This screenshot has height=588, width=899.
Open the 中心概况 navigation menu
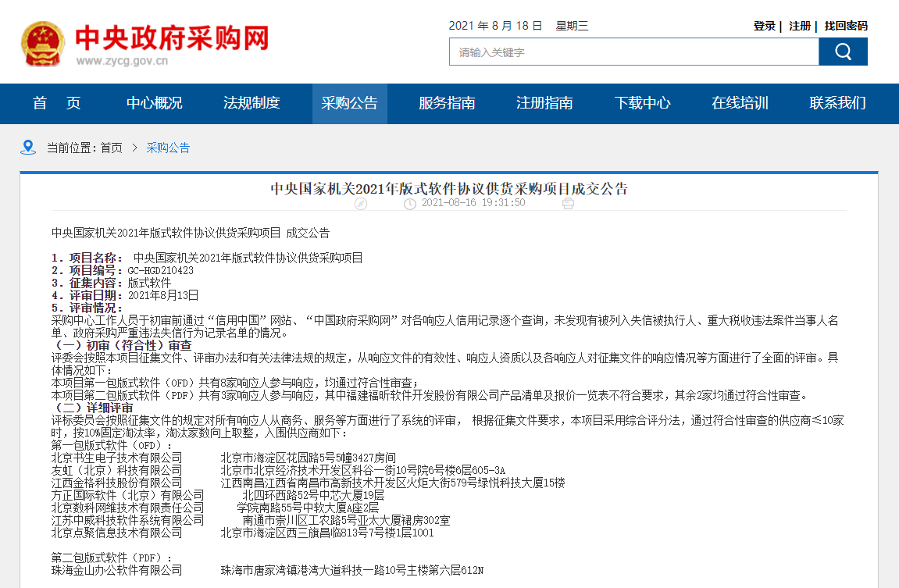tap(155, 103)
